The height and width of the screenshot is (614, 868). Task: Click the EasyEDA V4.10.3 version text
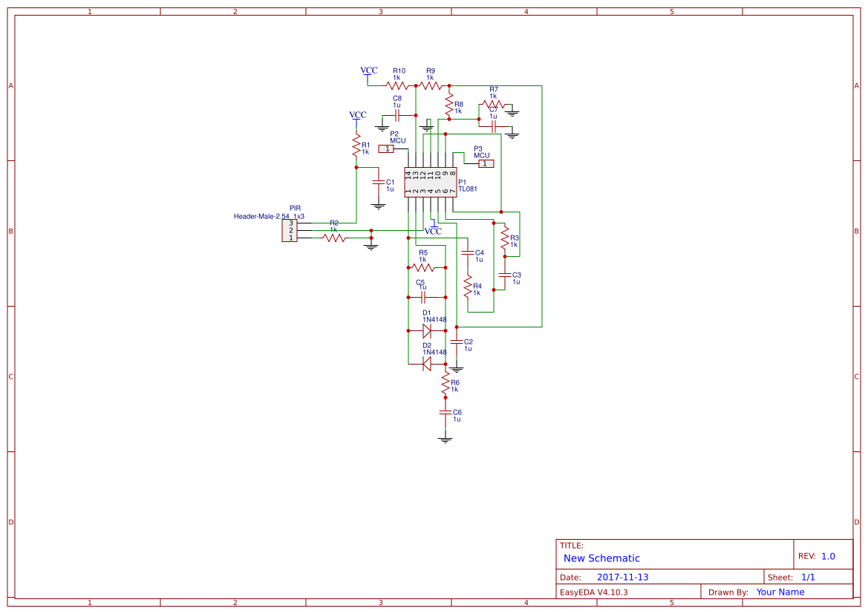[594, 592]
